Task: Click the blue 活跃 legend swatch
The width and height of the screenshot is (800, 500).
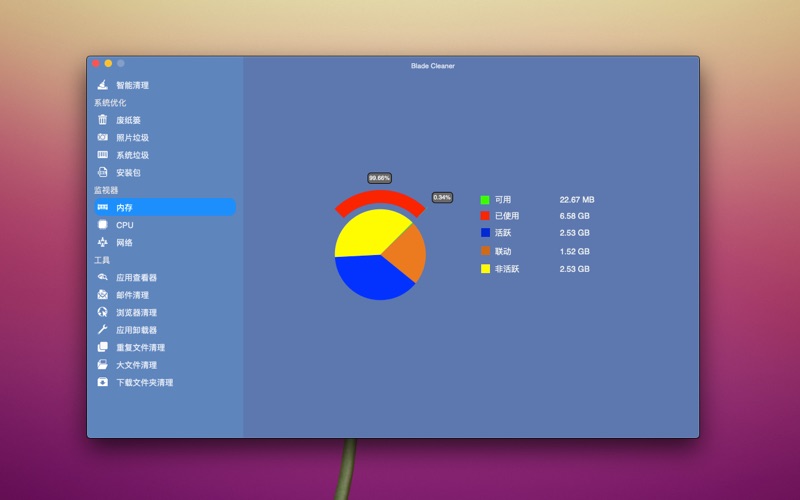Action: point(485,233)
